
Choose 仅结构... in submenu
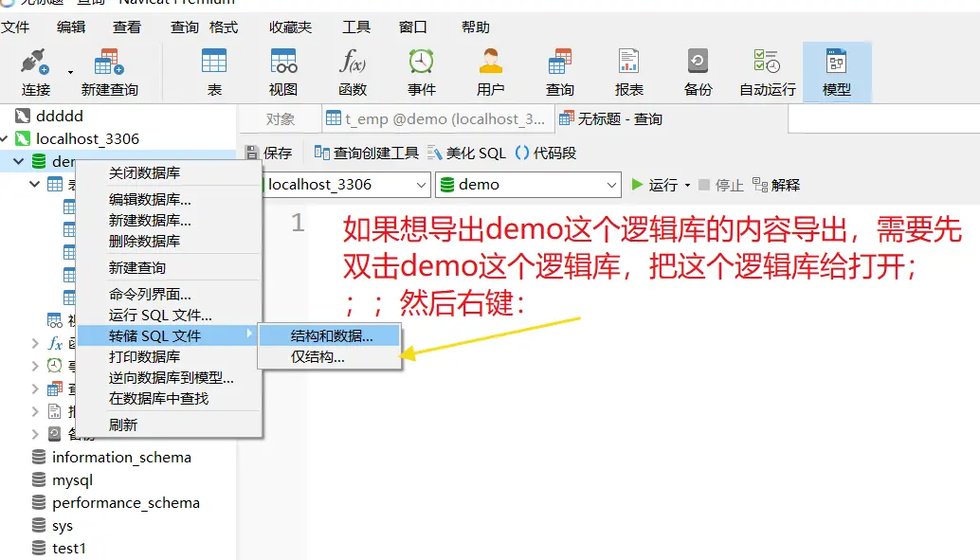tap(330, 357)
